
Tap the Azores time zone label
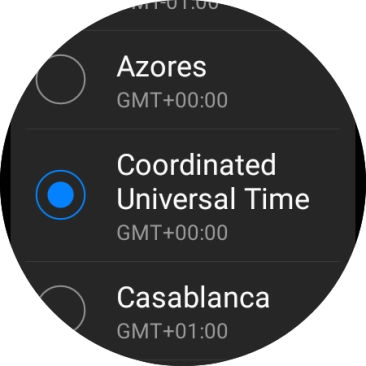[x=162, y=67]
